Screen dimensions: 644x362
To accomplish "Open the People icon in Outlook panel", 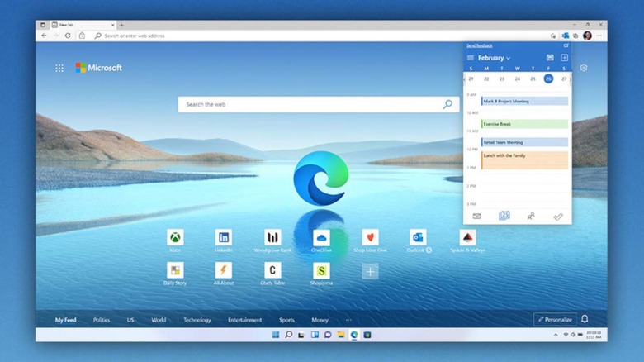I will 531,216.
